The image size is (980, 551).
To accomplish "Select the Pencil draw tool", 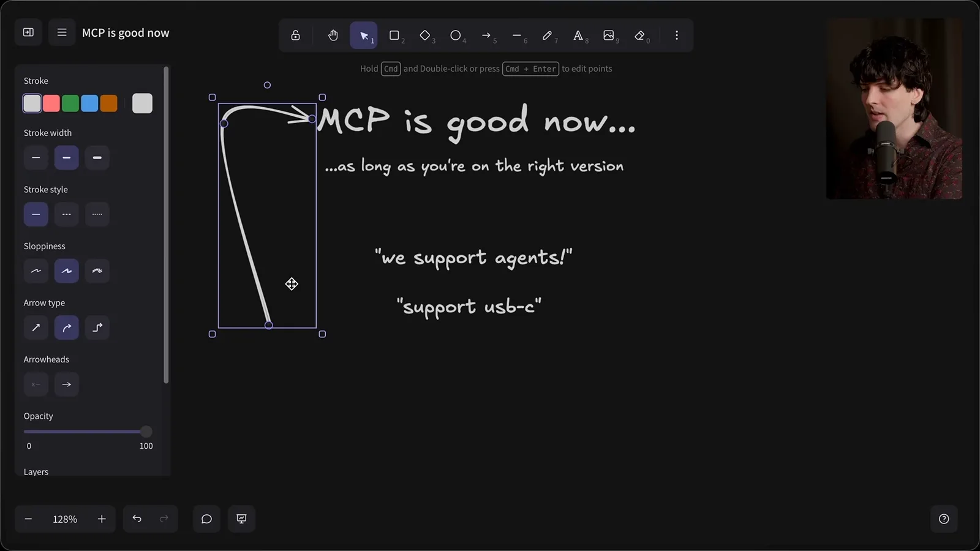I will 548,36.
